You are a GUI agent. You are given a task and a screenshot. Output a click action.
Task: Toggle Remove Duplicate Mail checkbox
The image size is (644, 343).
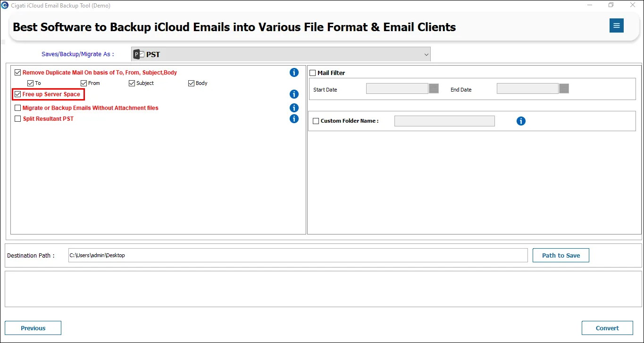tap(18, 73)
